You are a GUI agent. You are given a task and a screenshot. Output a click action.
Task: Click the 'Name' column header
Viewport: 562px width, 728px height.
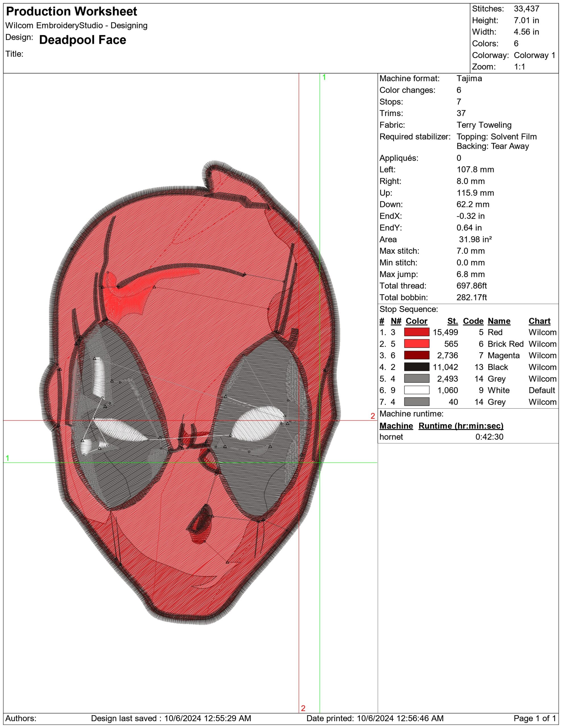[x=499, y=321]
